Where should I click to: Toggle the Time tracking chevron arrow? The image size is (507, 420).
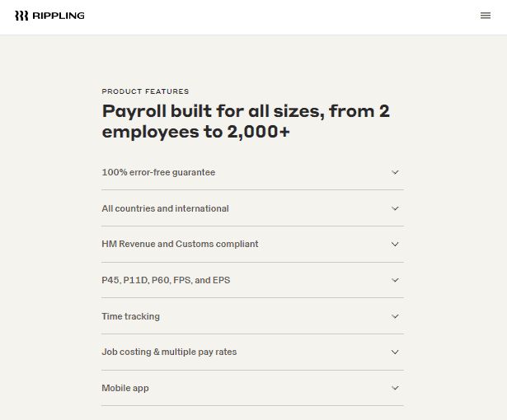pyautogui.click(x=395, y=316)
